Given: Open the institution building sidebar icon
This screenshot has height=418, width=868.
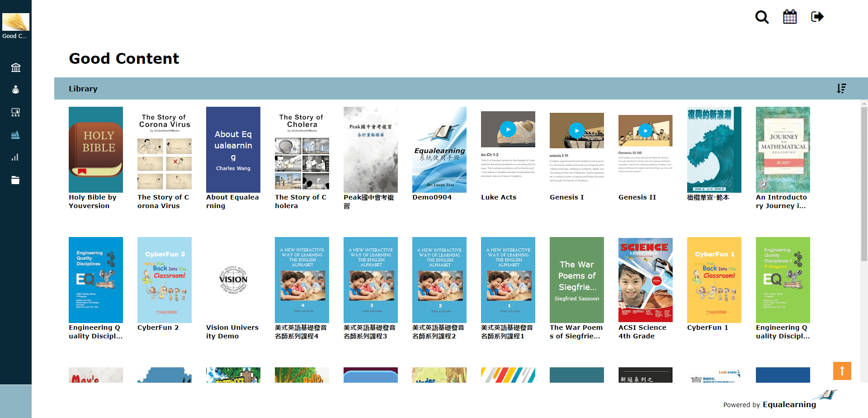Looking at the screenshot, I should tap(16, 67).
